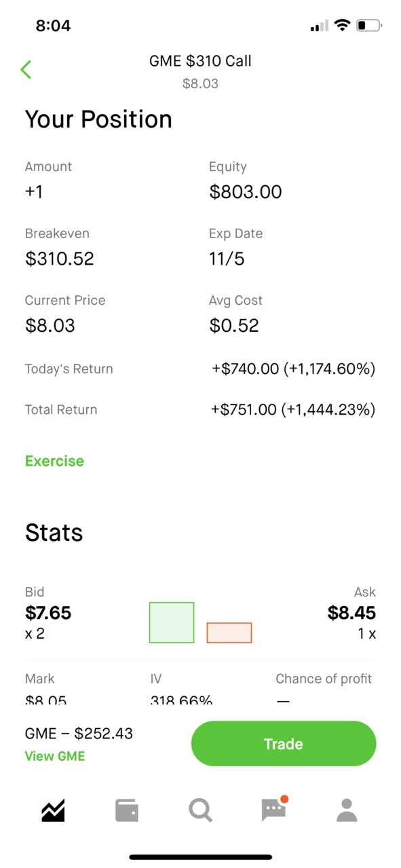Tap the green bid size box

point(172,622)
